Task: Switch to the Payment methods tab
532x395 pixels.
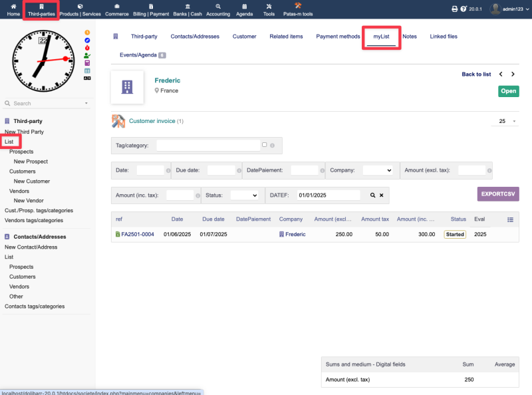Action: [x=338, y=37]
